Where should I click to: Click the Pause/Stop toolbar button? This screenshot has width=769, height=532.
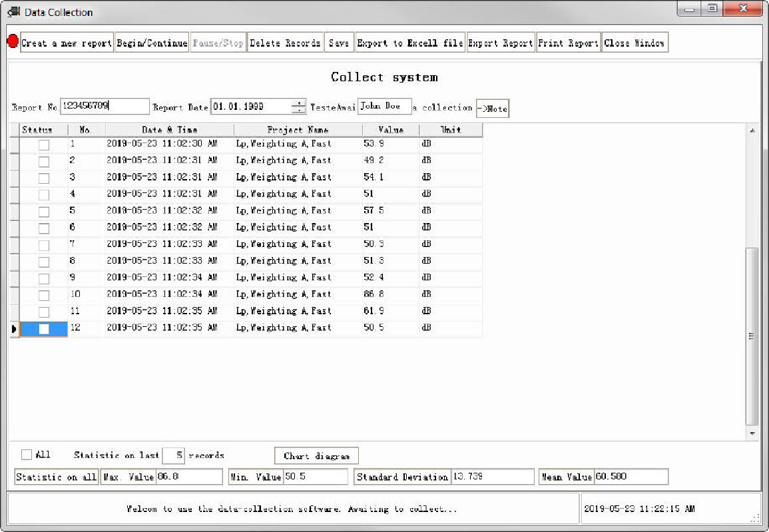tap(218, 42)
